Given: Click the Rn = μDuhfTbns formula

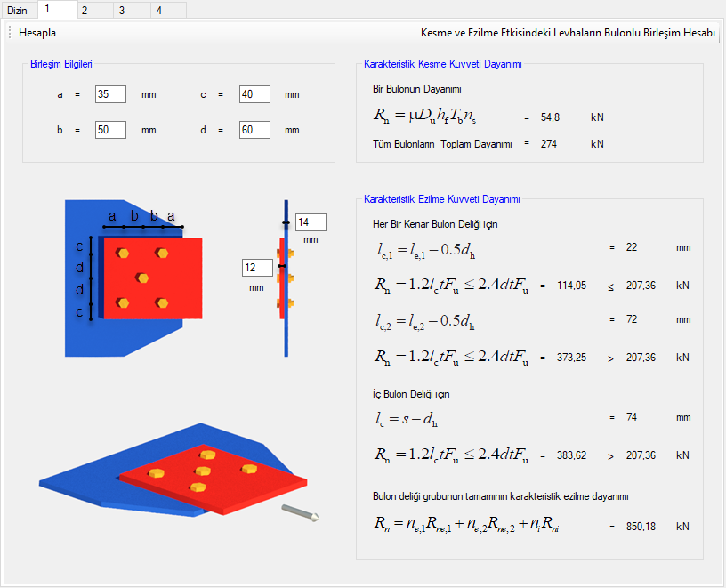Looking at the screenshot, I should [424, 116].
